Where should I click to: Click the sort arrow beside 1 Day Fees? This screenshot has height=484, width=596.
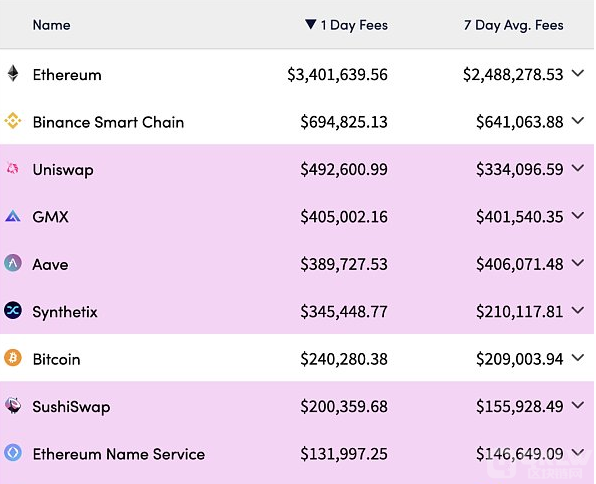pyautogui.click(x=311, y=24)
